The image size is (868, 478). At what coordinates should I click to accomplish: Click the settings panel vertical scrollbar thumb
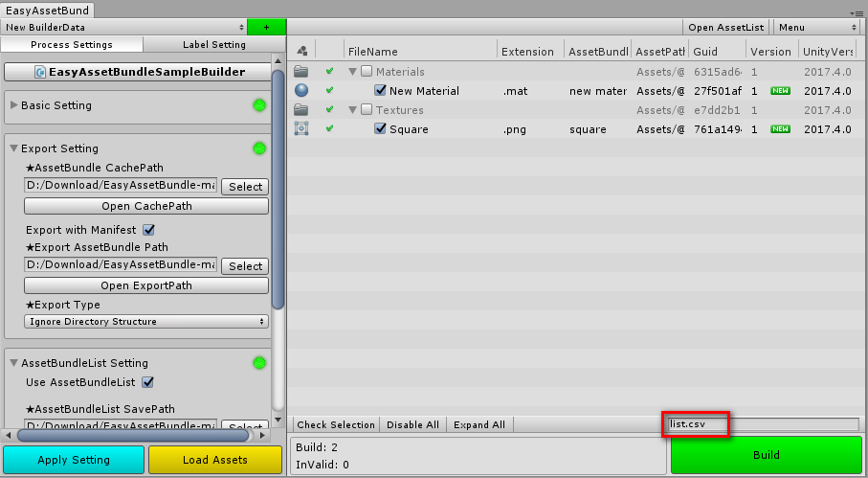click(x=278, y=189)
